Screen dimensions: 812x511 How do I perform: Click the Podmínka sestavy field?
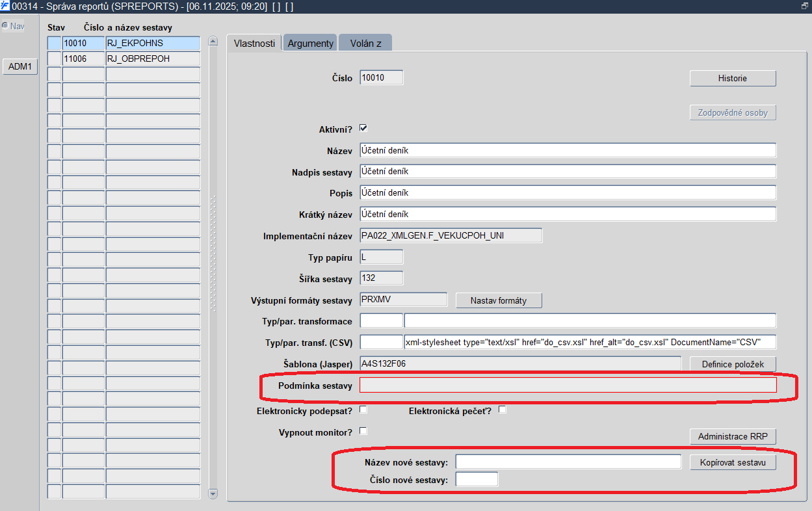568,385
